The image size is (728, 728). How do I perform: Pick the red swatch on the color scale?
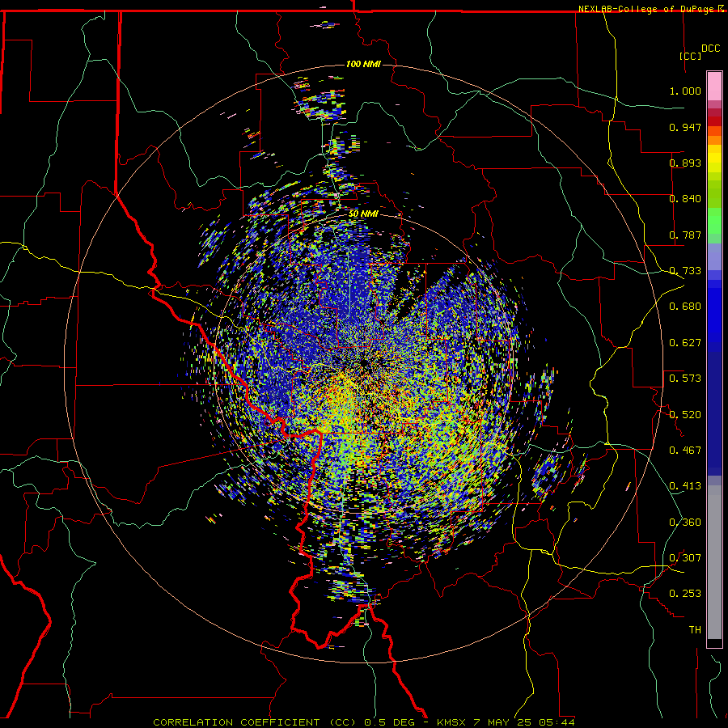(x=714, y=121)
